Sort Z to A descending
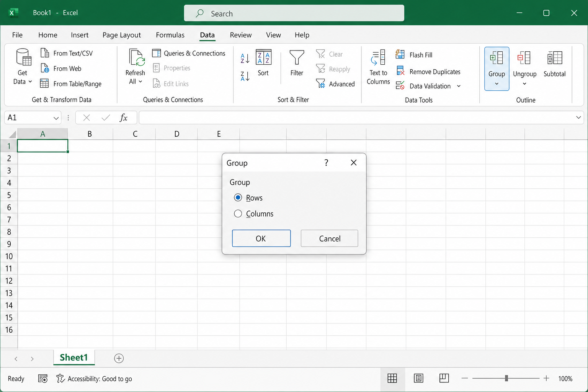This screenshot has height=392, width=588. [x=245, y=76]
